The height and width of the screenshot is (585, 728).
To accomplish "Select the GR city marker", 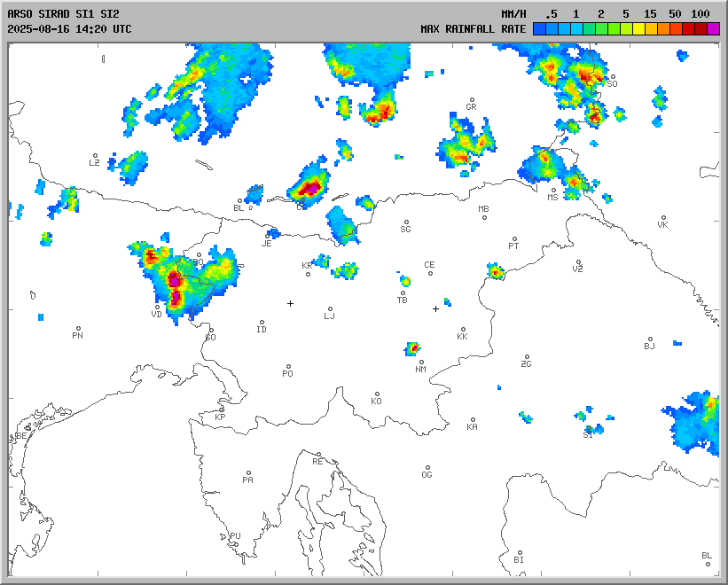I will point(472,100).
